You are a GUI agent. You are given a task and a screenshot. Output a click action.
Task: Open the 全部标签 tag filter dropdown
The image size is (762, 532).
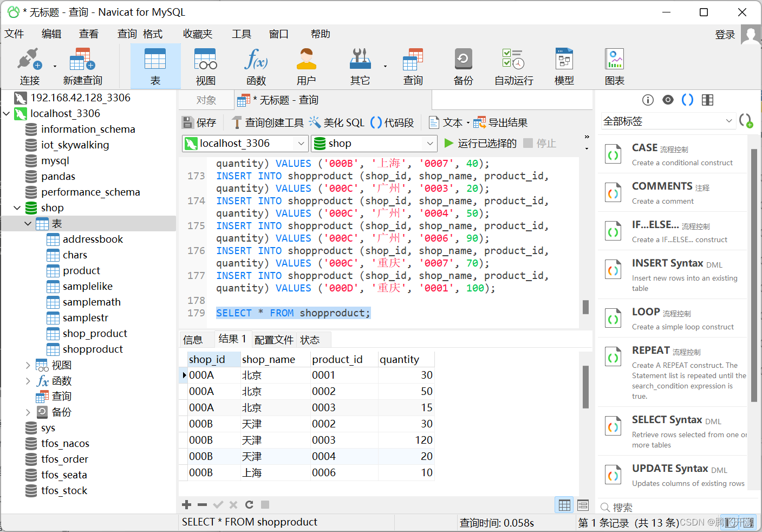click(x=668, y=121)
